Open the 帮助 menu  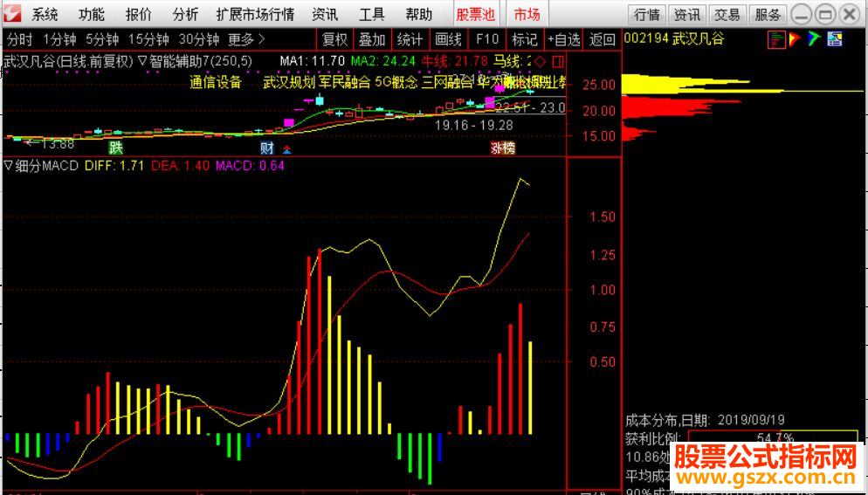419,14
